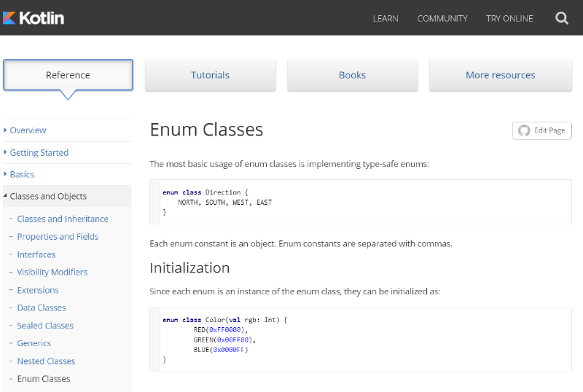
Task: Open the COMMUNITY menu item
Action: coord(442,18)
